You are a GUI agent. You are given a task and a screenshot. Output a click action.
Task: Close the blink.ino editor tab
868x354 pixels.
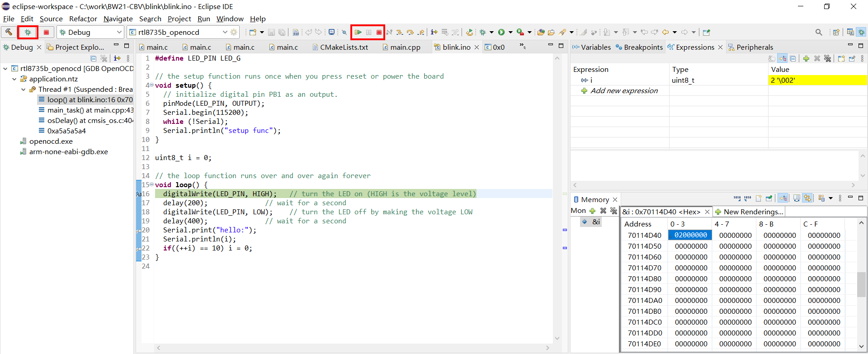pyautogui.click(x=476, y=47)
